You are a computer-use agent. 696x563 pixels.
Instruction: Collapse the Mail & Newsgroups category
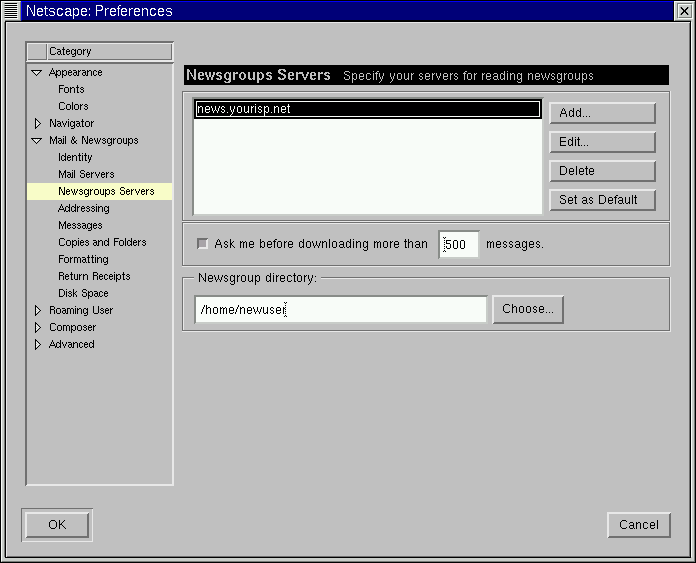[x=37, y=141]
